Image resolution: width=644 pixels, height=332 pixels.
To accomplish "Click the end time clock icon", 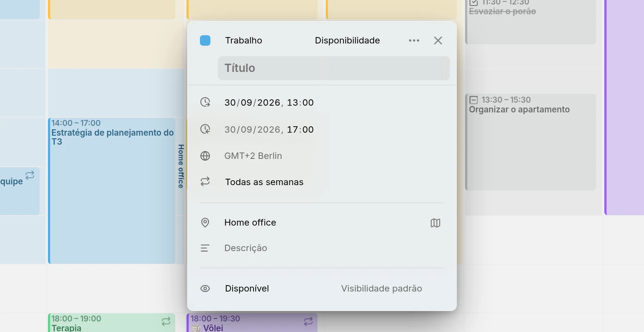I will tap(205, 129).
